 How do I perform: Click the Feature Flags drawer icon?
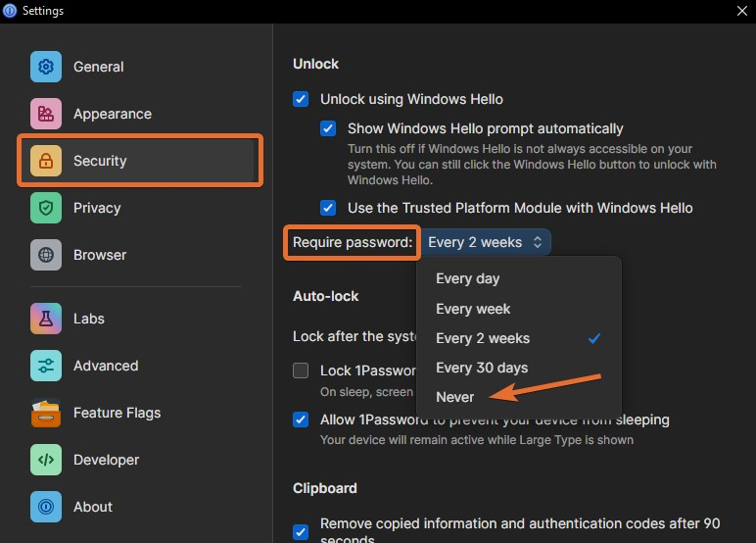pos(46,413)
